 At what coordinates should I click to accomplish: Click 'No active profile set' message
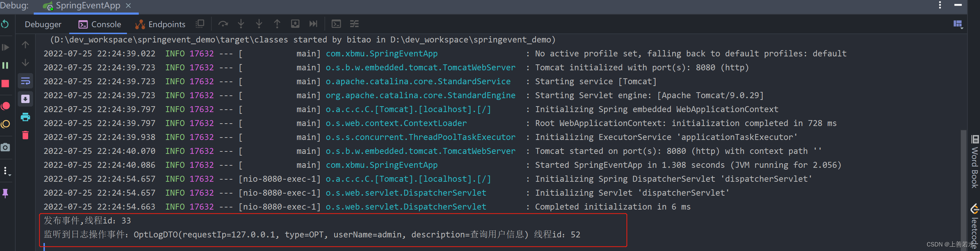[691, 54]
